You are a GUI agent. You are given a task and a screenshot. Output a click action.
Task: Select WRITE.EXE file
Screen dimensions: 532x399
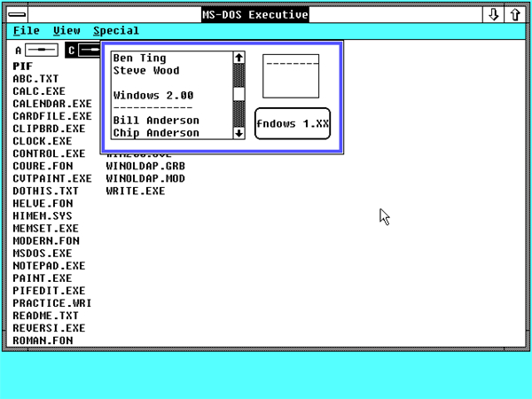(136, 191)
